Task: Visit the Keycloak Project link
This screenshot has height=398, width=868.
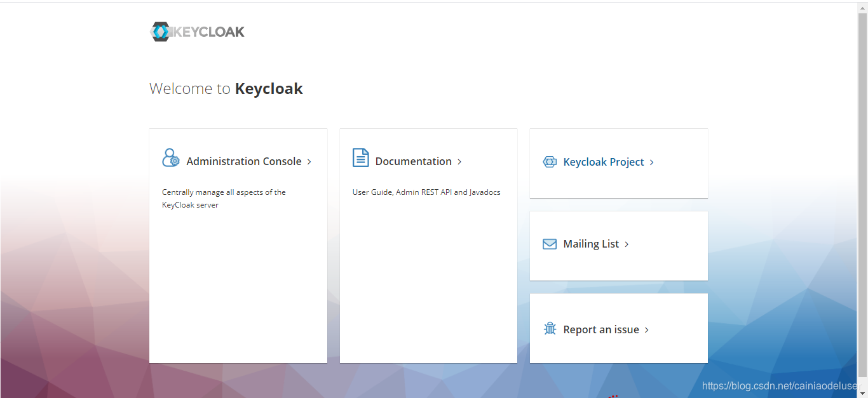Action: click(604, 162)
